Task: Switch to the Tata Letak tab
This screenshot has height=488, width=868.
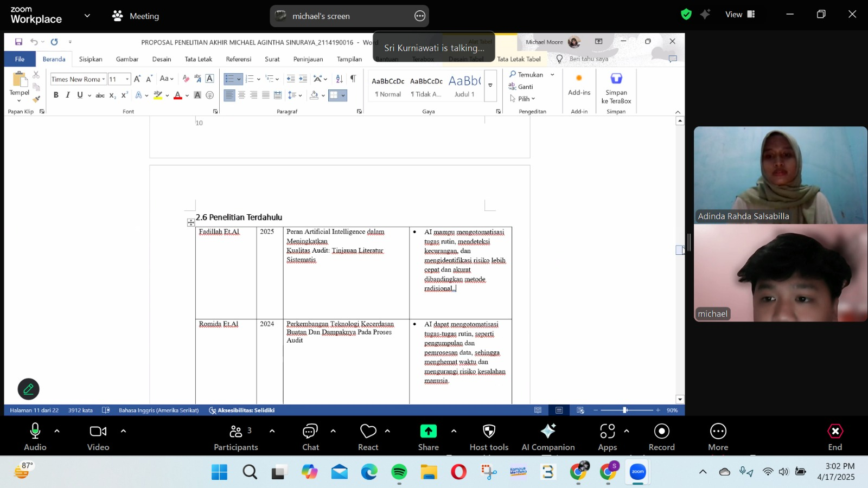Action: [x=199, y=59]
